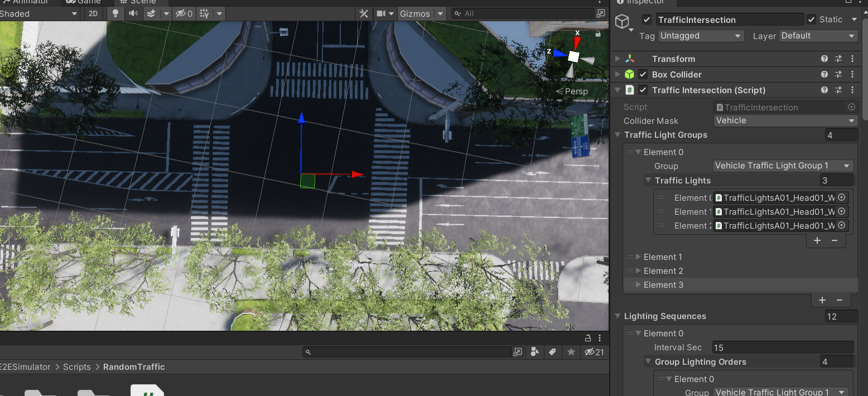Expand Element 2 of Traffic Light Groups
Image resolution: width=868 pixels, height=396 pixels.
click(x=639, y=271)
